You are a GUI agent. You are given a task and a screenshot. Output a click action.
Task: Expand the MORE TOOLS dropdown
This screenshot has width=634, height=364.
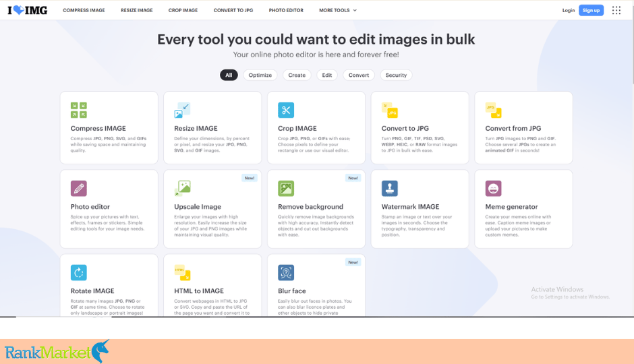pyautogui.click(x=338, y=11)
